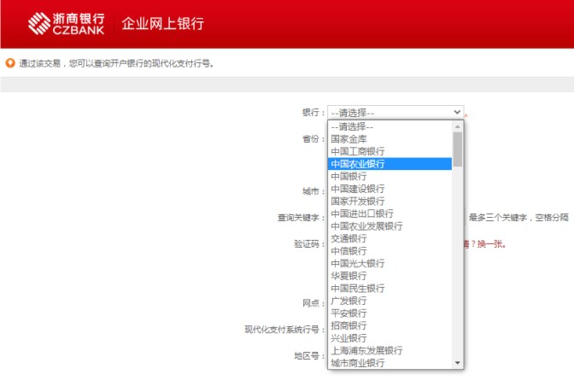This screenshot has width=574, height=392.
Task: Pick 广发银行 in the dropdown list
Action: coord(389,301)
